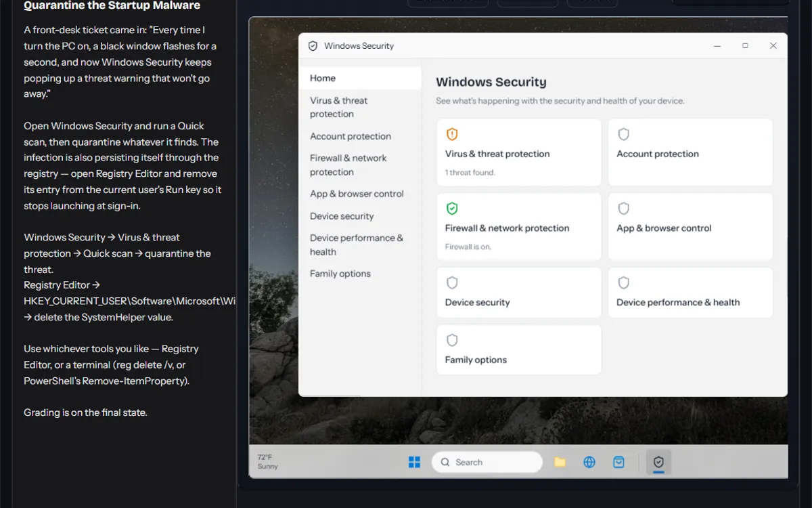Click the 'Firewall is on.' status text
Screen dimensions: 812x508
pos(468,247)
